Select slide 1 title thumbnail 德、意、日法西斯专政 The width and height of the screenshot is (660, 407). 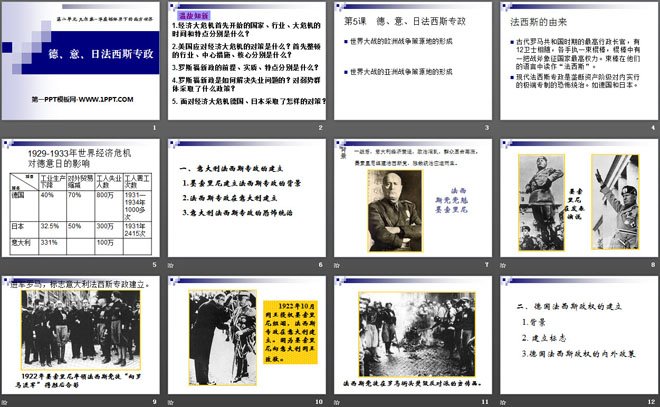tap(81, 61)
